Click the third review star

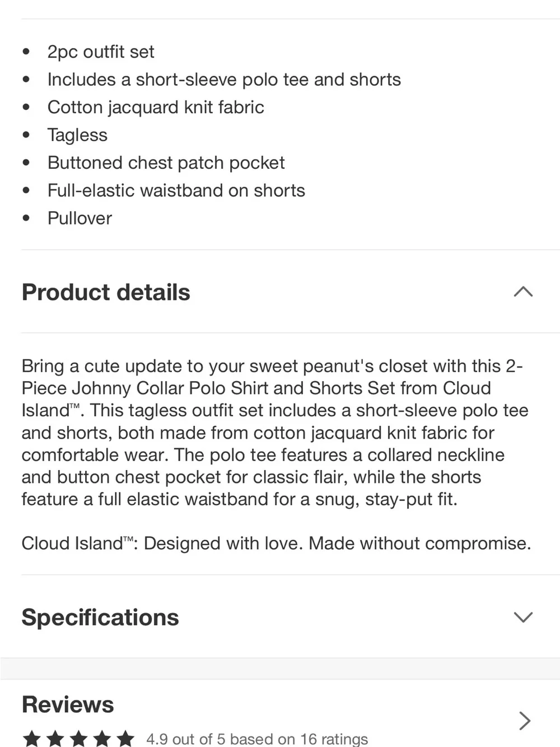click(79, 739)
